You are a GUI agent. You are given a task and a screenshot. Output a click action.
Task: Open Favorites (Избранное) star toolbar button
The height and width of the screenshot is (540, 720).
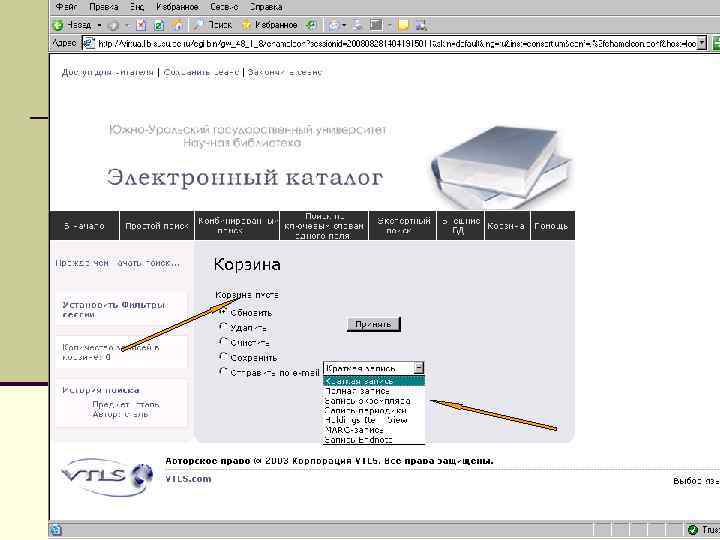(270, 25)
